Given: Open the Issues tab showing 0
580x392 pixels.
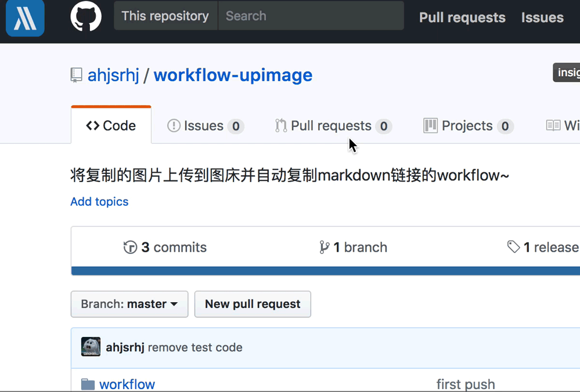Looking at the screenshot, I should (x=205, y=125).
